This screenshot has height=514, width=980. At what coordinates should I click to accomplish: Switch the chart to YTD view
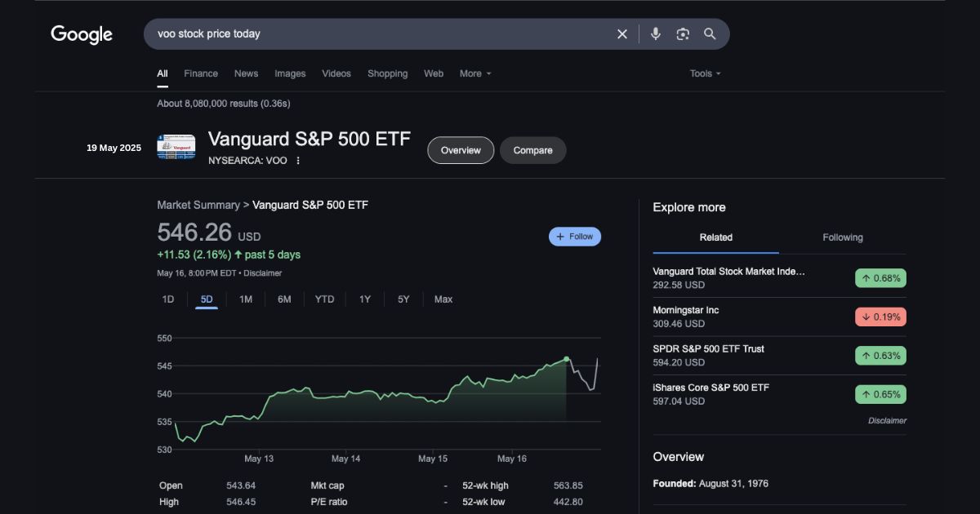point(324,299)
